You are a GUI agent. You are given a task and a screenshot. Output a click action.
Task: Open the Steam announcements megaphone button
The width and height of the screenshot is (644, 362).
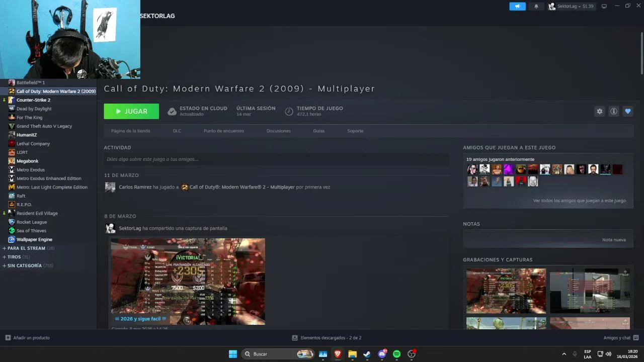[517, 6]
